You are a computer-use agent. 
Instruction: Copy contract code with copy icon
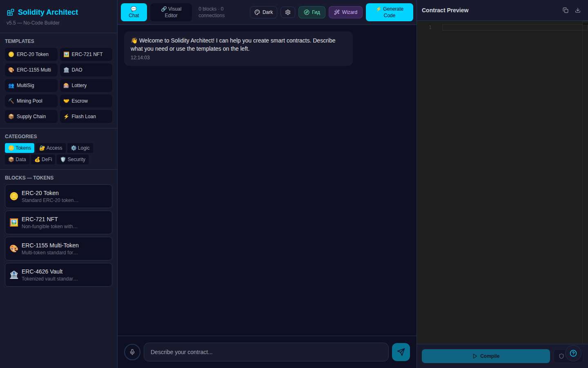point(566,10)
